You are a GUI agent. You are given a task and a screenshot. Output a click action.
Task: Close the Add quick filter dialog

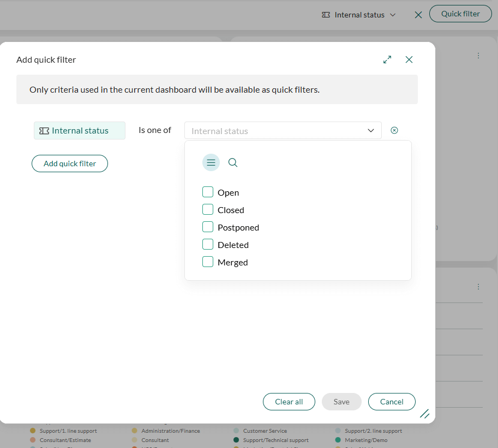[x=409, y=59]
